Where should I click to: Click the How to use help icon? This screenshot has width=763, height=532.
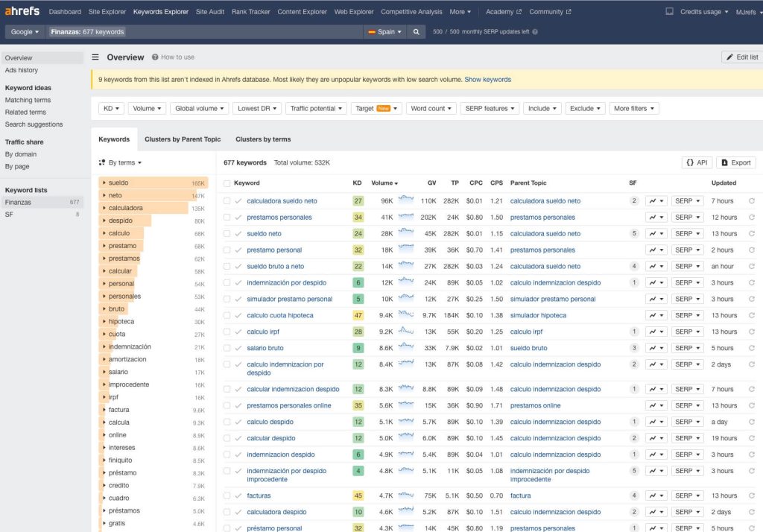click(155, 57)
